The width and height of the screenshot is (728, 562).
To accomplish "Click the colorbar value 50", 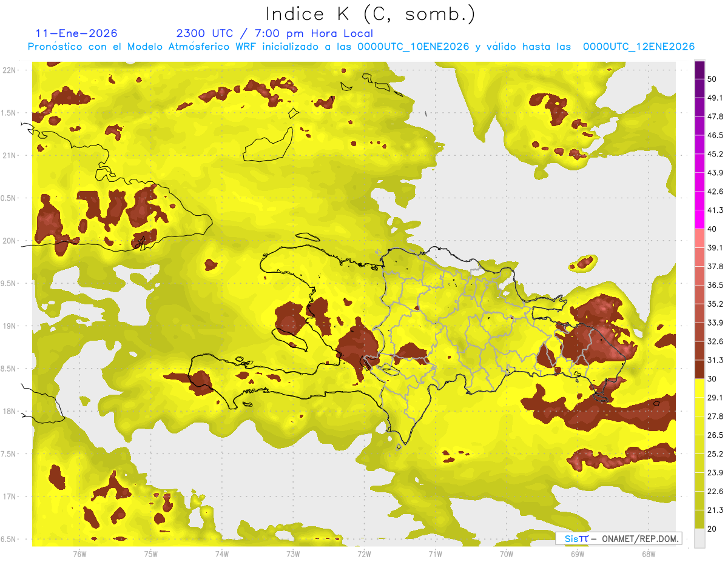I will coord(712,79).
